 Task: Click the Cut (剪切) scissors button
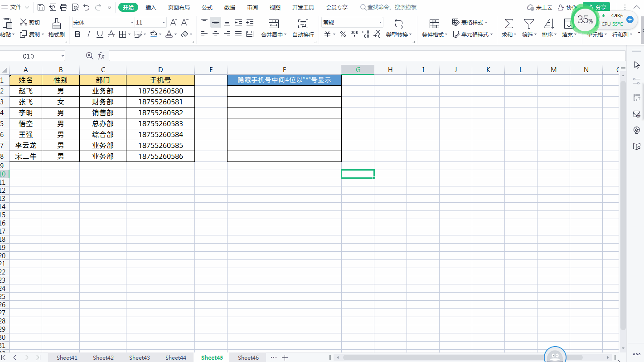point(30,22)
